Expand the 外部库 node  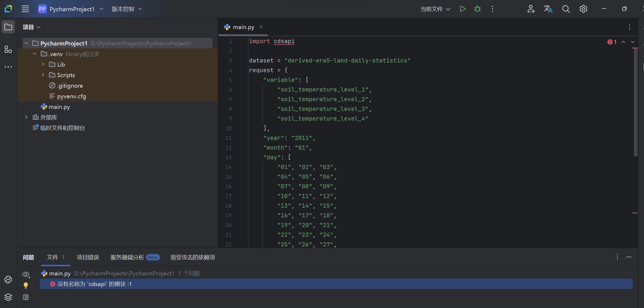[26, 117]
